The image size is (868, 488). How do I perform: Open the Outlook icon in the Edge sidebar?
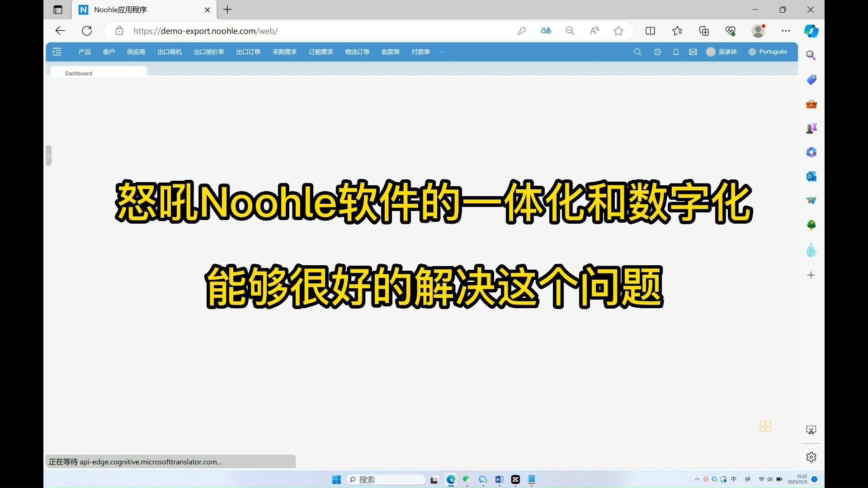tap(811, 176)
